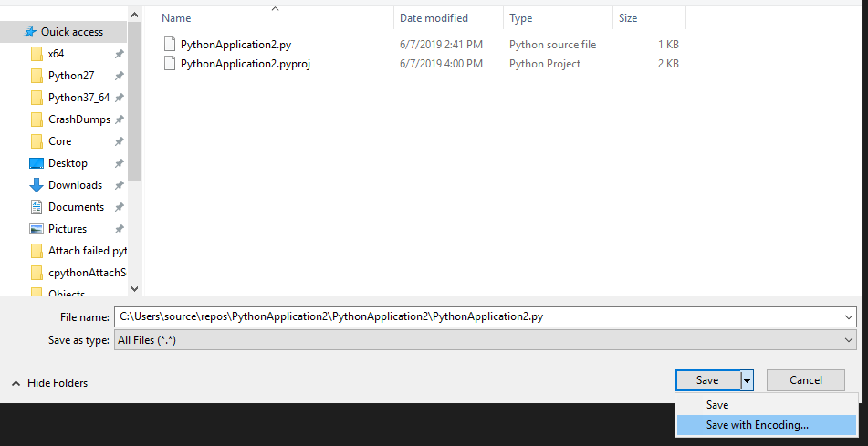Screen dimensions: 868x446
Task: Open the Python27 folder icon
Action: click(x=37, y=76)
